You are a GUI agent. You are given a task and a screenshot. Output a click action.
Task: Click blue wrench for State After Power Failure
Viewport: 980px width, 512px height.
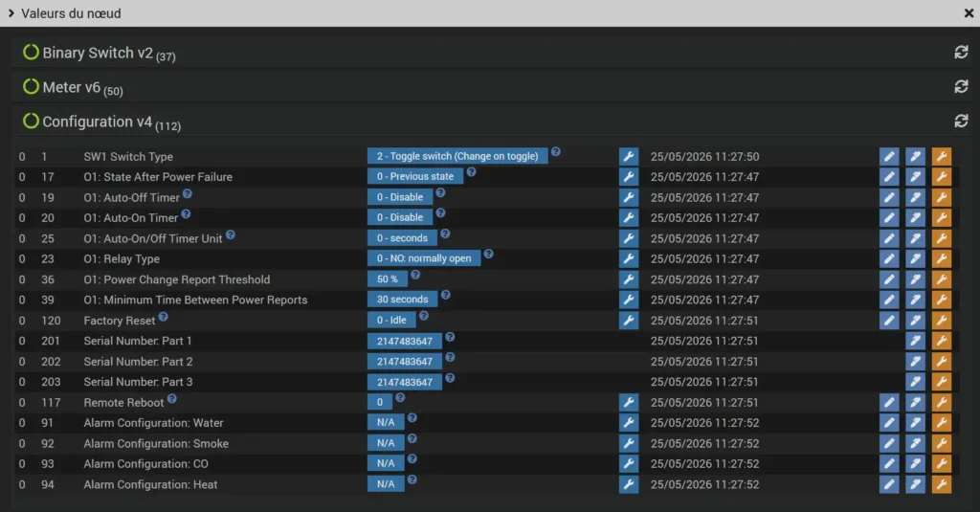click(629, 177)
